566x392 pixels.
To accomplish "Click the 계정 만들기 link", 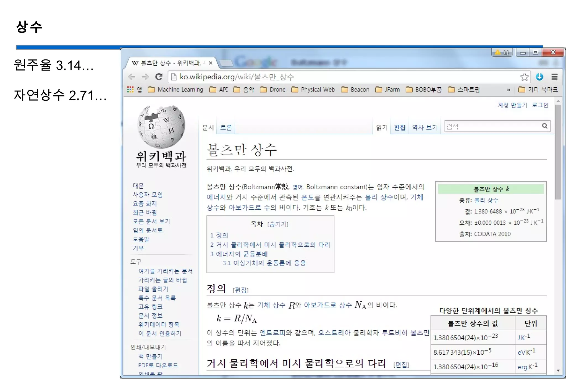I will tap(512, 105).
